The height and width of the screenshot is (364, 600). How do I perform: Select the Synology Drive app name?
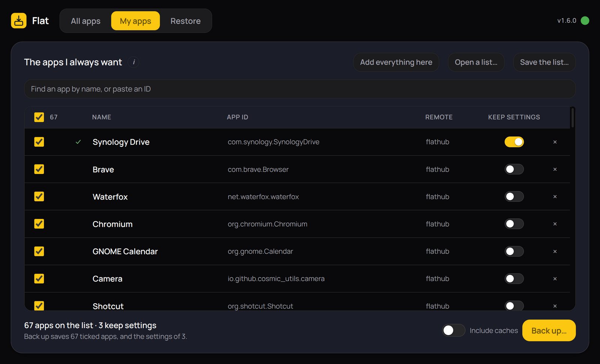121,142
